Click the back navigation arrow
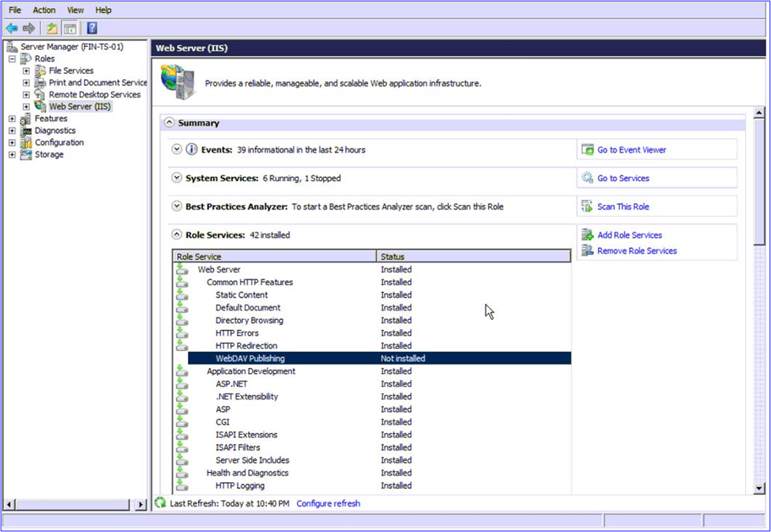This screenshot has height=532, width=771. point(12,27)
